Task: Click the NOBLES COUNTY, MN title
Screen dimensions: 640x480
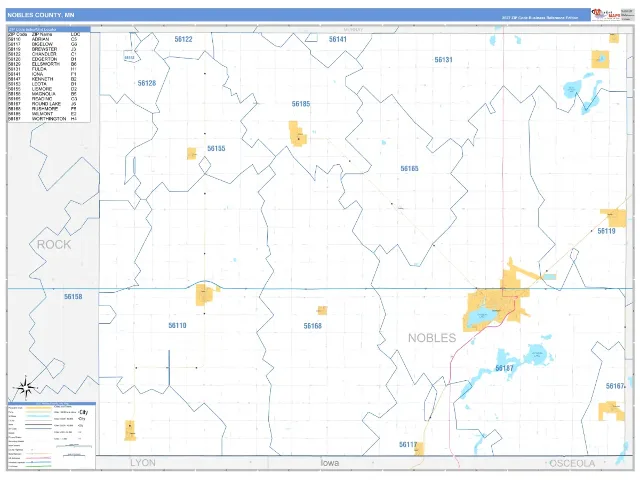Action: [x=41, y=15]
